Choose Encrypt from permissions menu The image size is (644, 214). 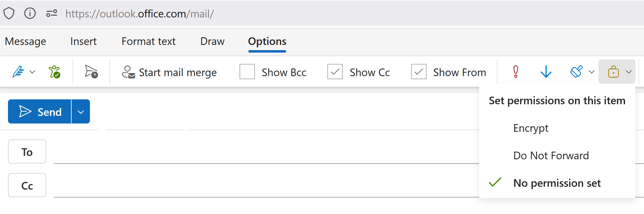(530, 128)
